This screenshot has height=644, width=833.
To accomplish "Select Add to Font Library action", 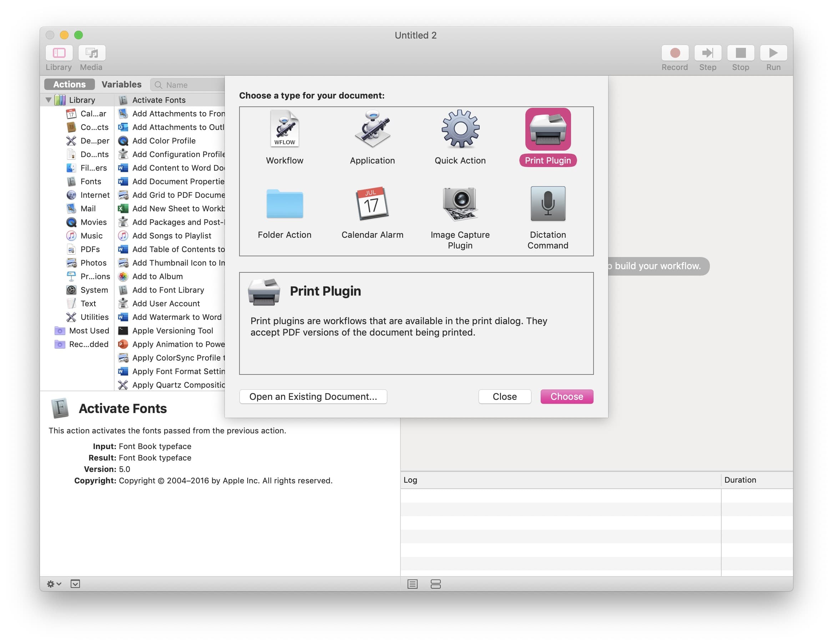I will pos(170,290).
